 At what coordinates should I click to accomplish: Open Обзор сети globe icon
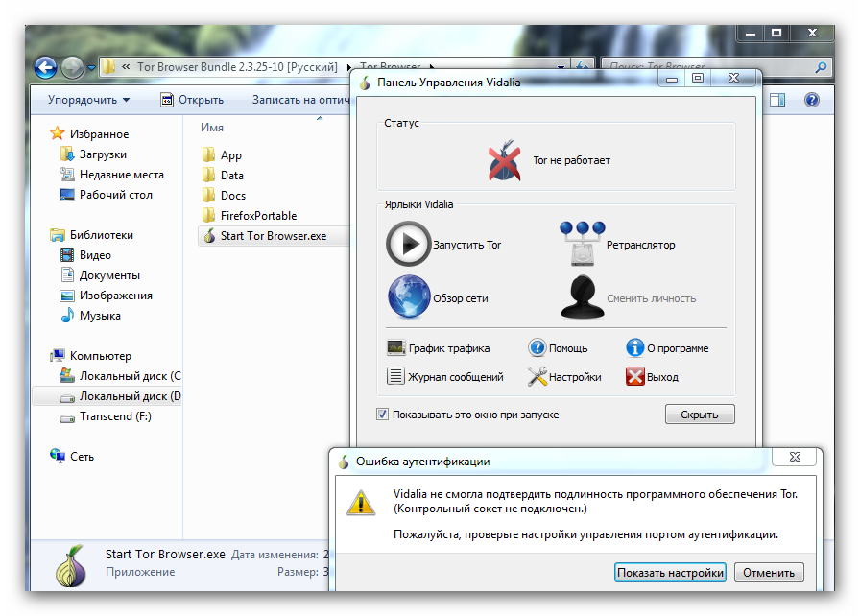(409, 297)
